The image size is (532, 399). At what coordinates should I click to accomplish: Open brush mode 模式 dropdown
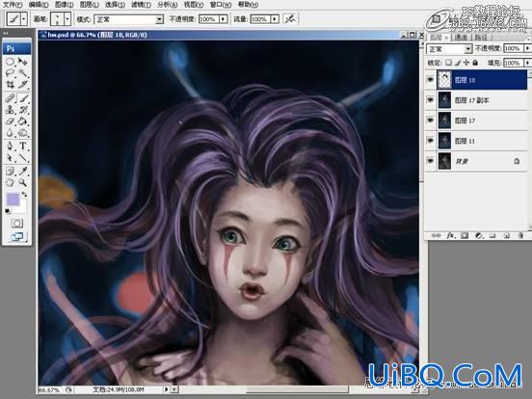coord(159,19)
